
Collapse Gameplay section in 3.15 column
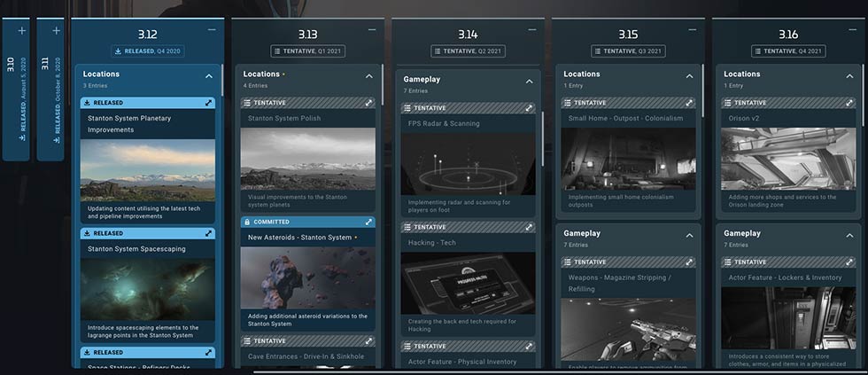point(689,236)
